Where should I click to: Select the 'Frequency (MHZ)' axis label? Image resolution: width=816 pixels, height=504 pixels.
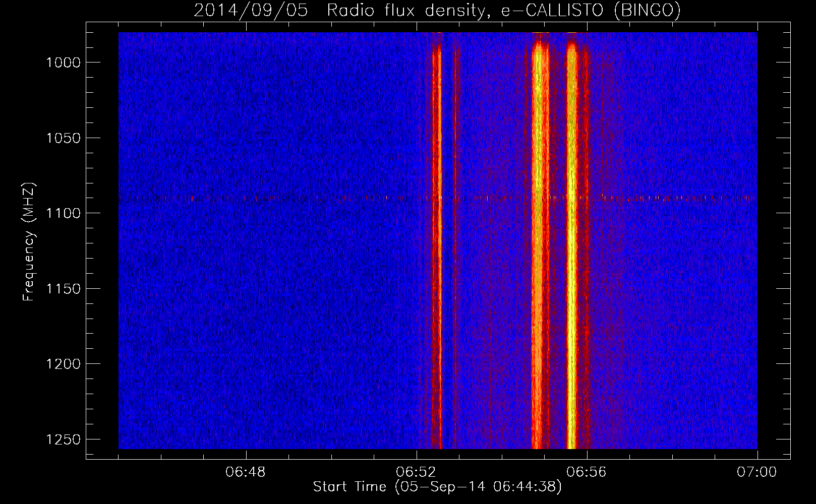[x=29, y=242]
